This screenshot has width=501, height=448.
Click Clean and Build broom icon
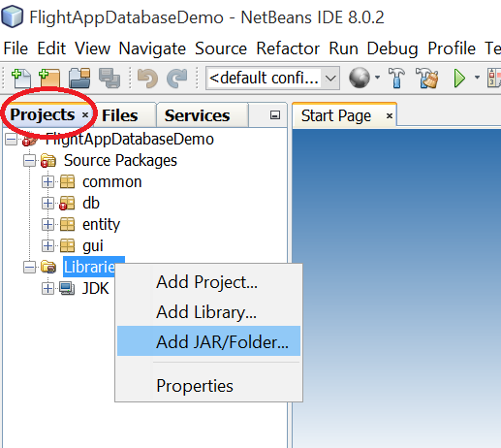[427, 78]
